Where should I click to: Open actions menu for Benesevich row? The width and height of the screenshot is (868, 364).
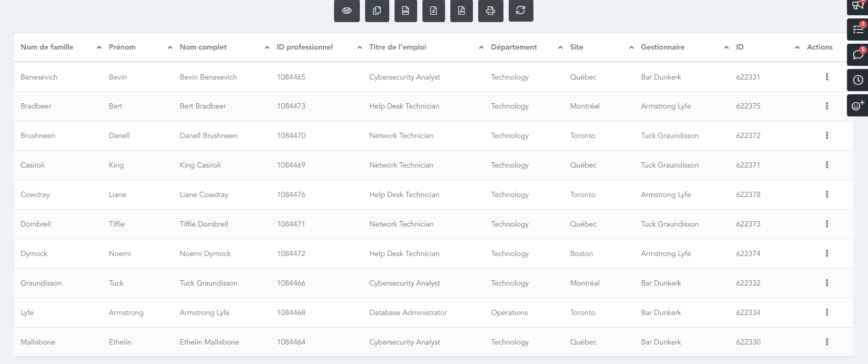pos(827,77)
